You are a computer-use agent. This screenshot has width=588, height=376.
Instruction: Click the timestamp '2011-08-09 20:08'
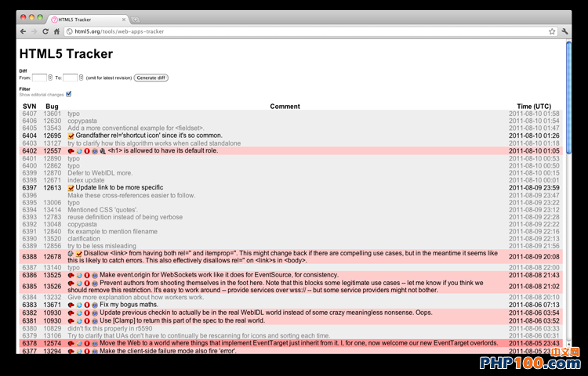coord(534,256)
